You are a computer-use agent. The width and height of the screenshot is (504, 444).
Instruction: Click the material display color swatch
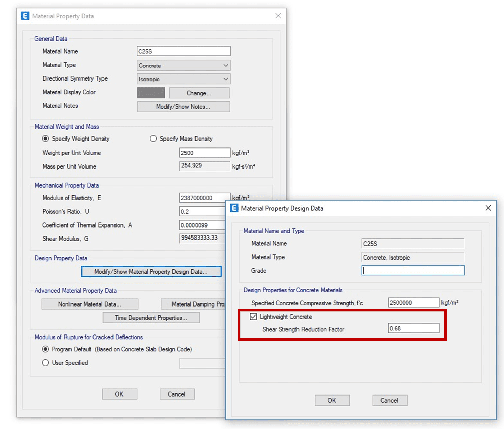(151, 93)
